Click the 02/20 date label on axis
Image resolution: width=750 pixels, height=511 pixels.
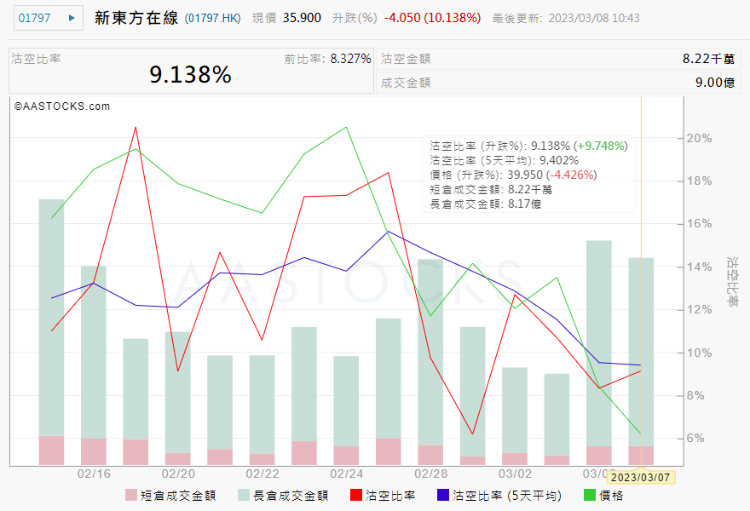pos(178,474)
